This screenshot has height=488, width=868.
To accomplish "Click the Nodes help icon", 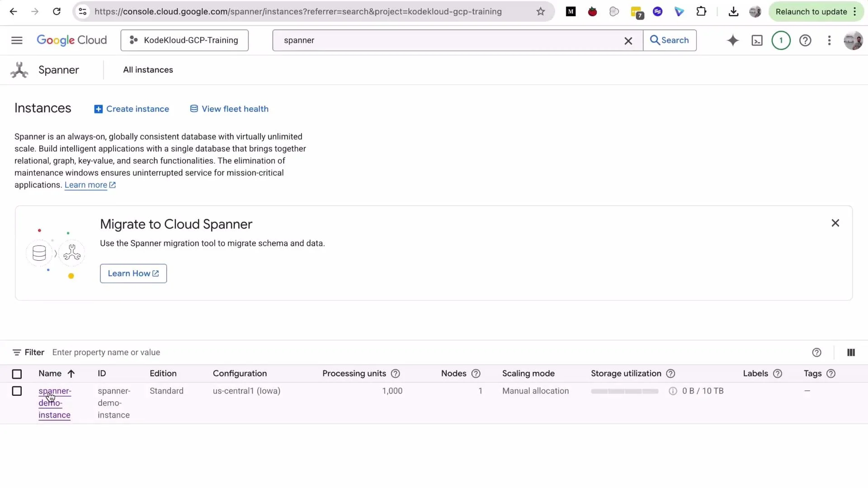I will (476, 374).
